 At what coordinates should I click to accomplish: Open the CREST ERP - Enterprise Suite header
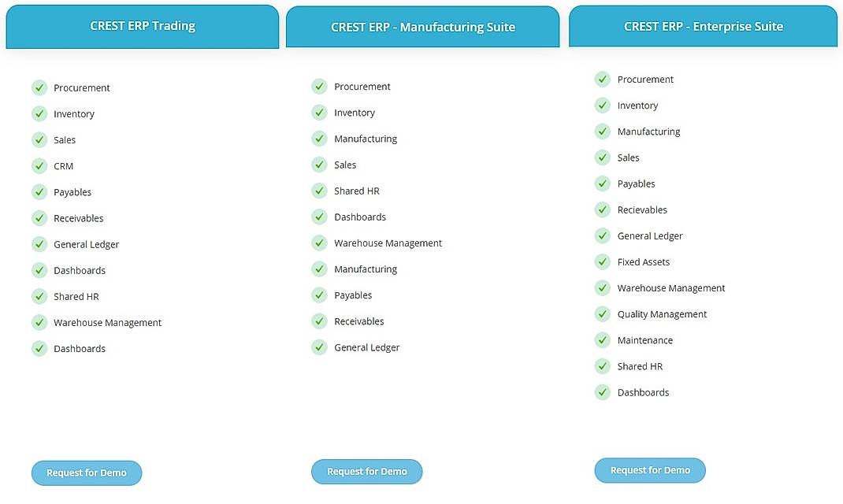702,26
